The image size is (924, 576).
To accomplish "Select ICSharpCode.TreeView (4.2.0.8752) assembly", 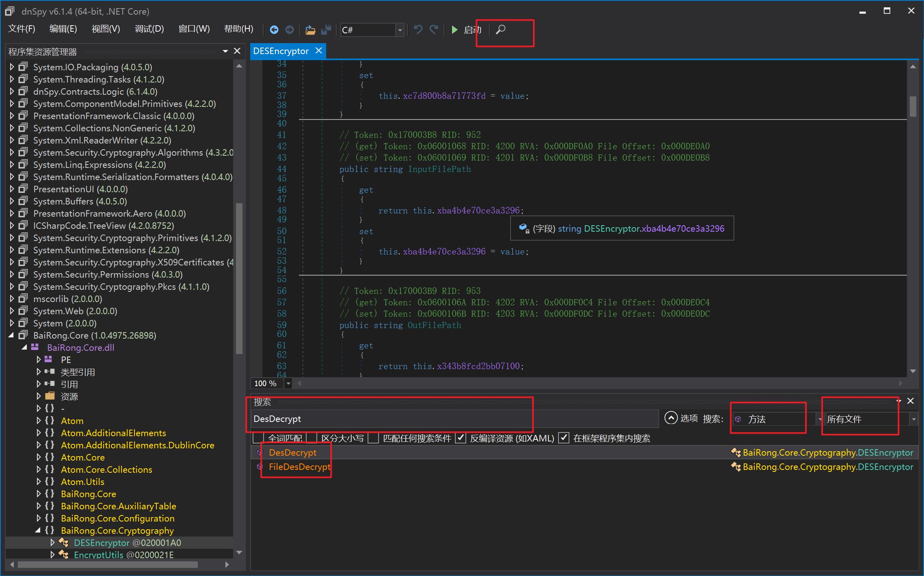I will click(104, 225).
